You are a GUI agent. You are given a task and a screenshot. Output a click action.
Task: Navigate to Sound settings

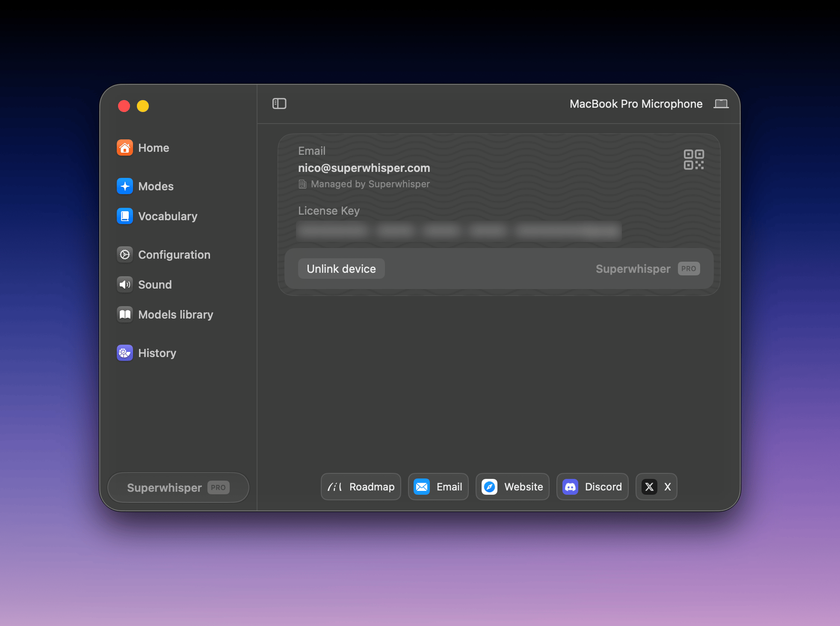pos(155,285)
